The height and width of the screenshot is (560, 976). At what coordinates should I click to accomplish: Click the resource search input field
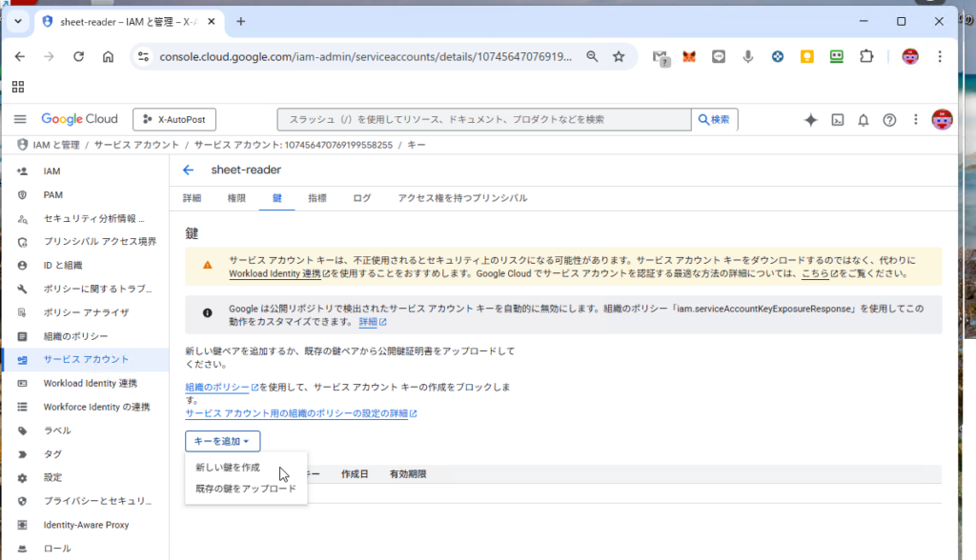(483, 119)
